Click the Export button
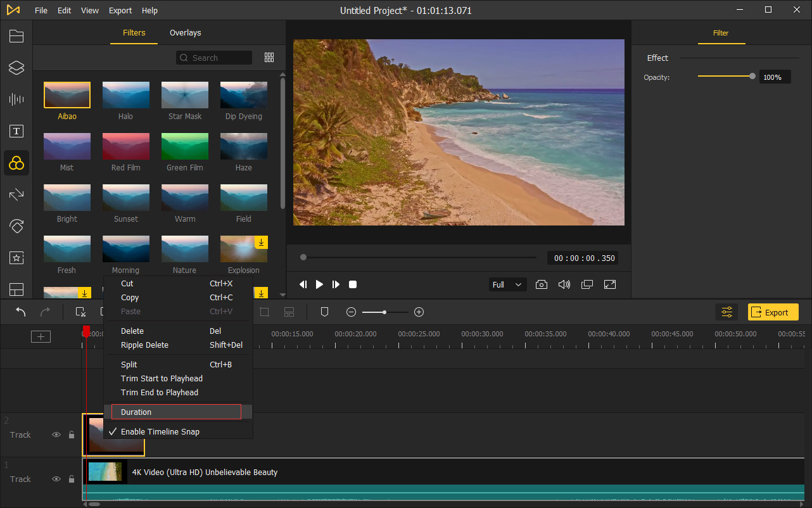 (773, 312)
